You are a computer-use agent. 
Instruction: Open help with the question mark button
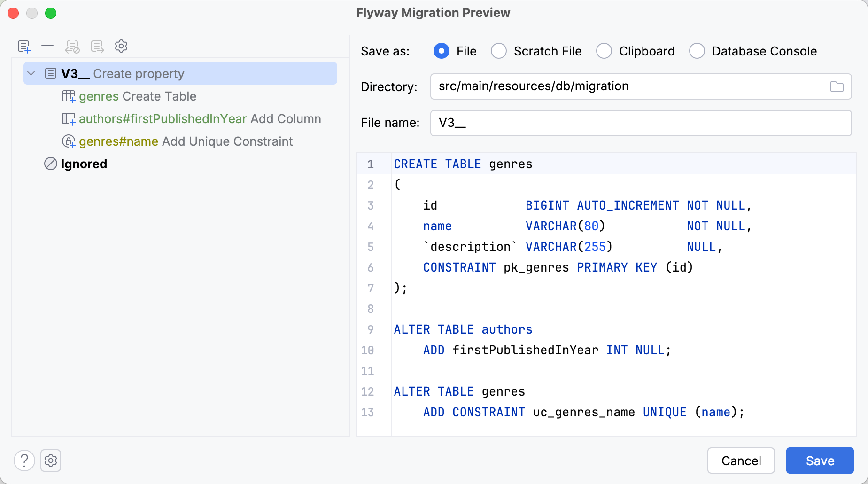24,461
